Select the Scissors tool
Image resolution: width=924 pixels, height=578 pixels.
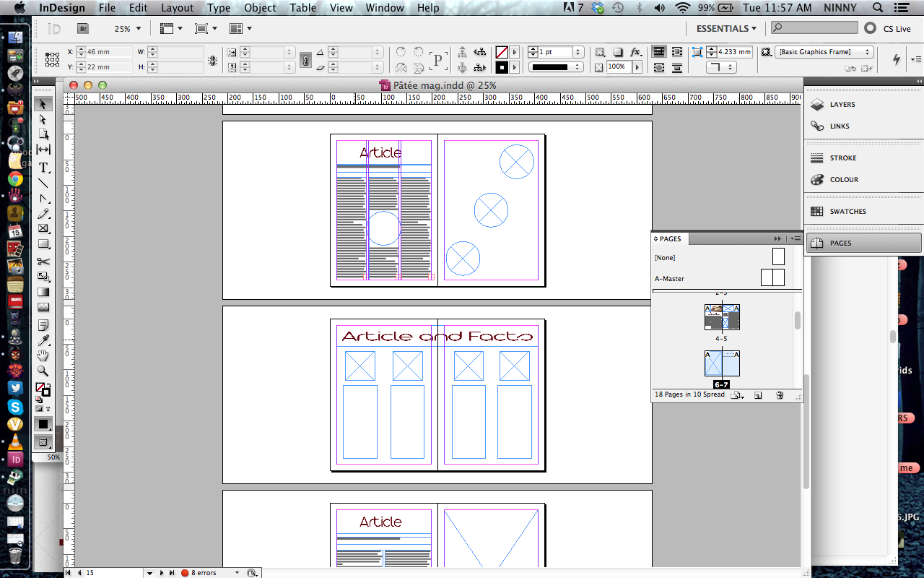tap(43, 262)
